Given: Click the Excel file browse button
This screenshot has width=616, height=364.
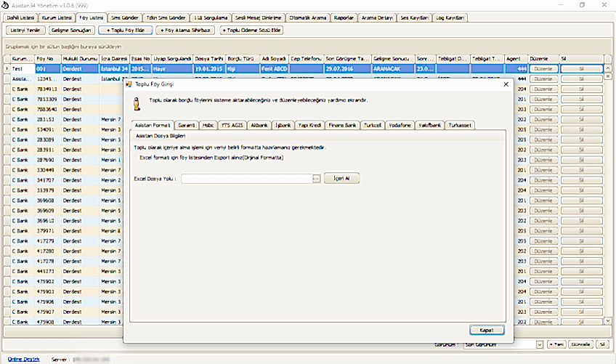Looking at the screenshot, I should click(316, 178).
